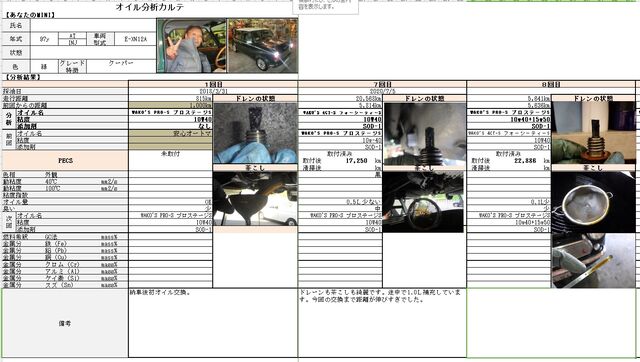Select the E-XN12A model code cell
Image resolution: width=640 pixels, height=362 pixels.
click(x=135, y=39)
